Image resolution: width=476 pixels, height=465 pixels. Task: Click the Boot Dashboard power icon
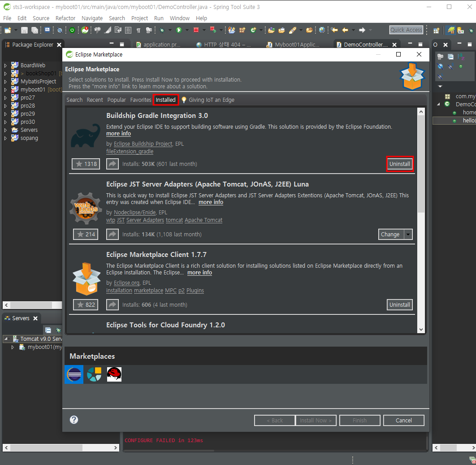tap(72, 30)
